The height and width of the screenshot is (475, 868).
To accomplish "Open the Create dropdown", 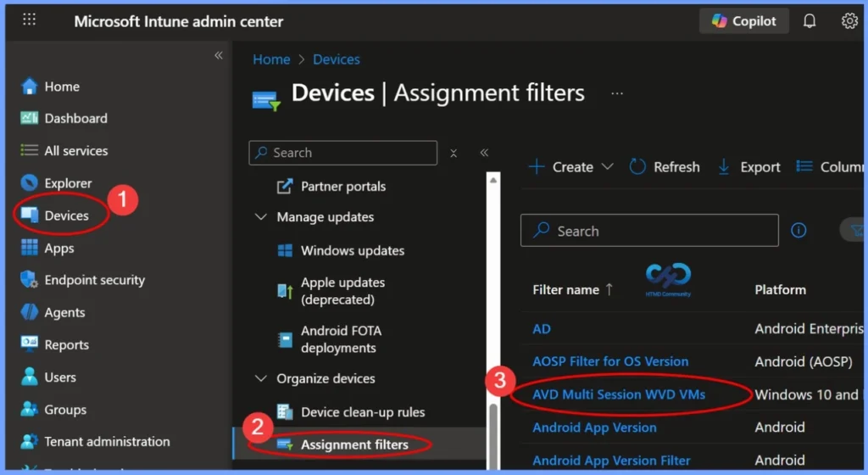I will pyautogui.click(x=570, y=166).
